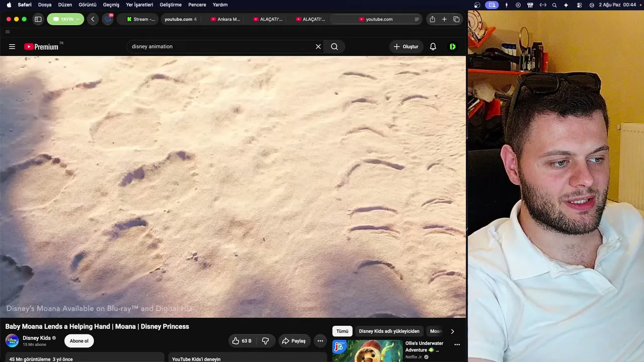This screenshot has width=644, height=362.
Task: Open the Pencere menu
Action: (x=197, y=5)
